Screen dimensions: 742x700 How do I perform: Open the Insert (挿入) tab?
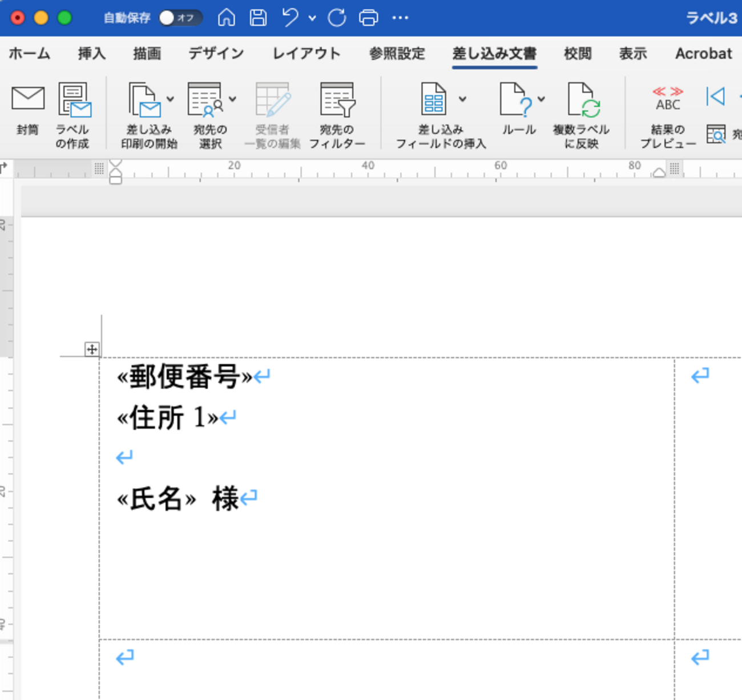[x=91, y=54]
